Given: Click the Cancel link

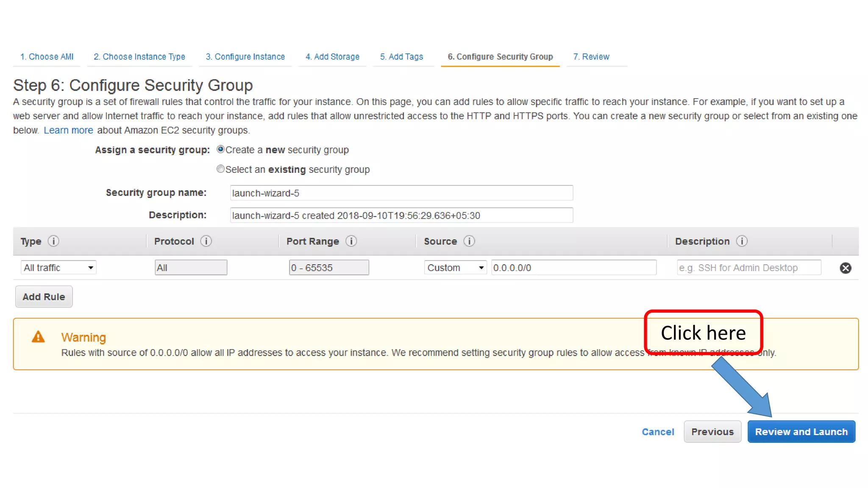Looking at the screenshot, I should pos(657,432).
